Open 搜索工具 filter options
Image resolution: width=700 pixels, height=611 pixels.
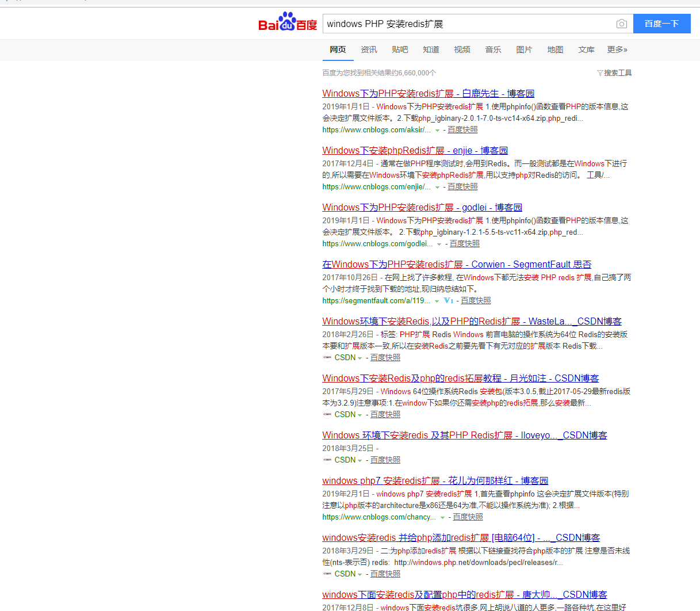[614, 73]
